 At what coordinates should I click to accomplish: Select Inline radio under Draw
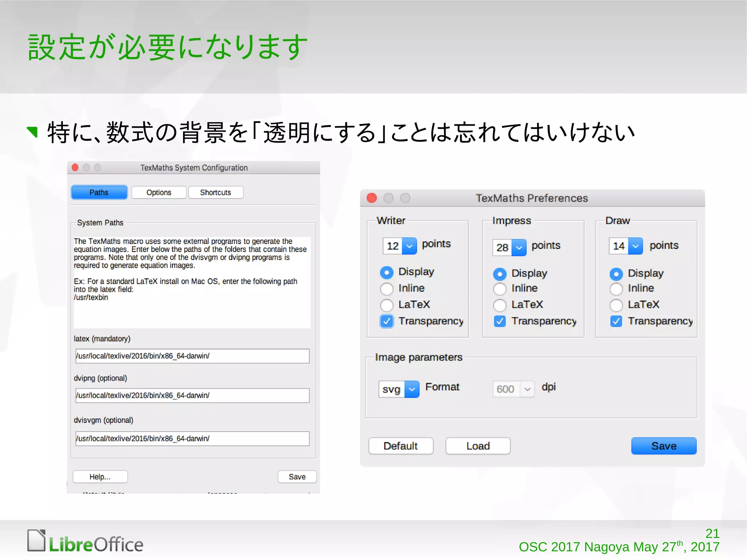pos(616,289)
